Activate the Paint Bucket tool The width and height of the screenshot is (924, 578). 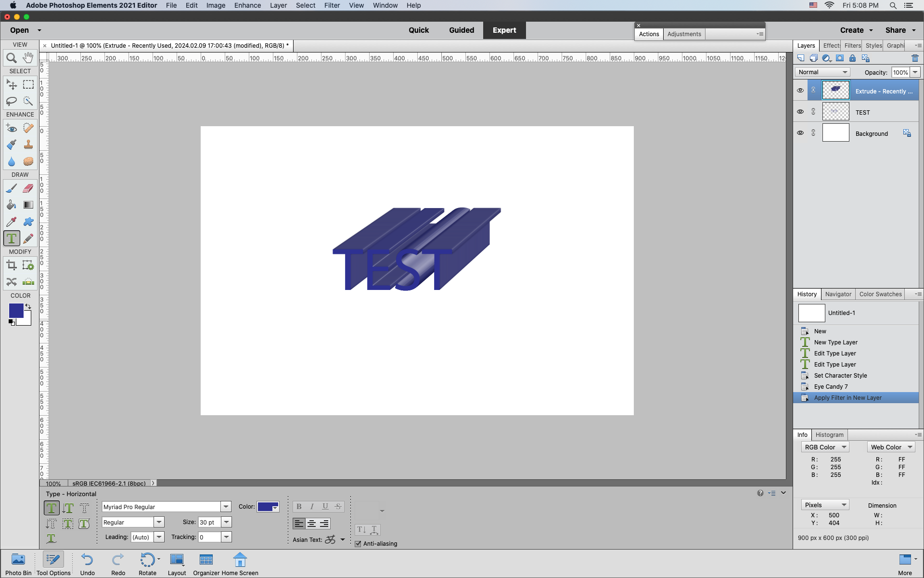[x=12, y=205]
